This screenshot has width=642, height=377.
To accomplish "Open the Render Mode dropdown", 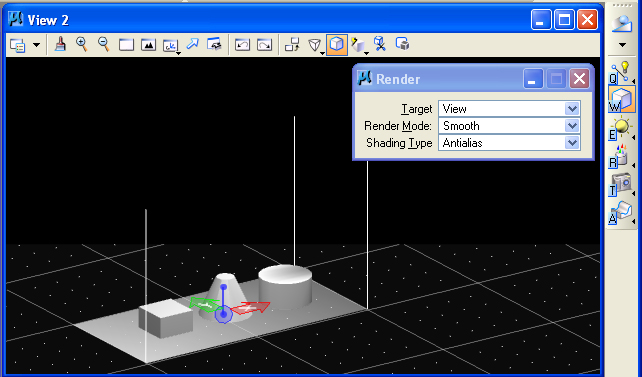I will click(x=572, y=126).
